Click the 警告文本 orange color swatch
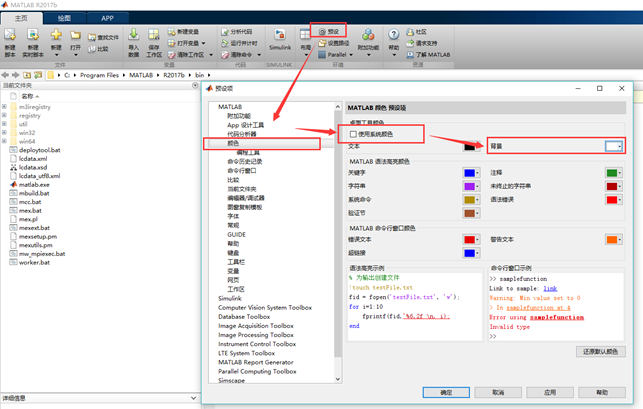Viewport: 643px width, 409px height. tap(614, 240)
